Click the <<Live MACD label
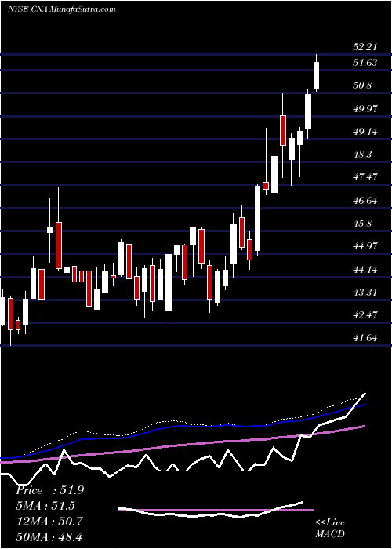The width and height of the screenshot is (392, 549). point(330,528)
